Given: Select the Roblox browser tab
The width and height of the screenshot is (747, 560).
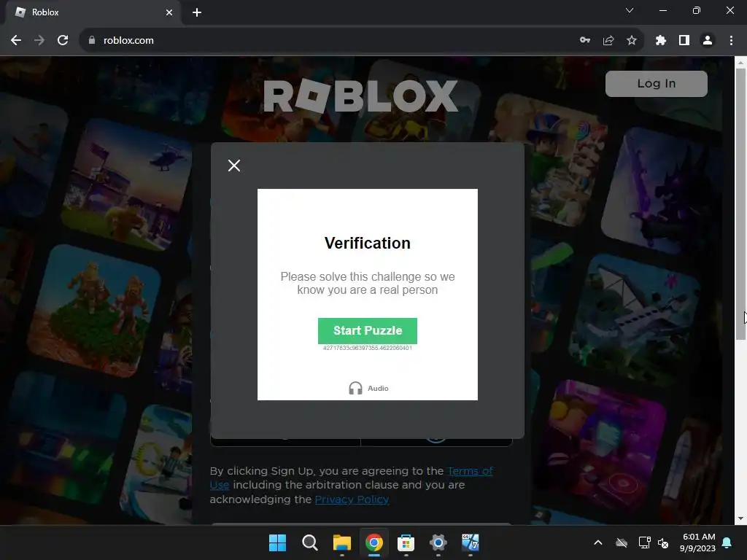Looking at the screenshot, I should coord(93,12).
